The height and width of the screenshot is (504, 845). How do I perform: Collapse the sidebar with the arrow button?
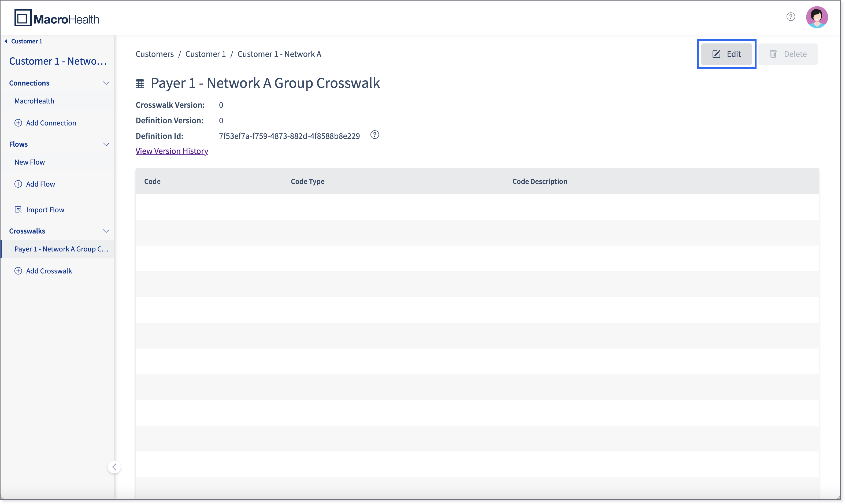pos(114,467)
